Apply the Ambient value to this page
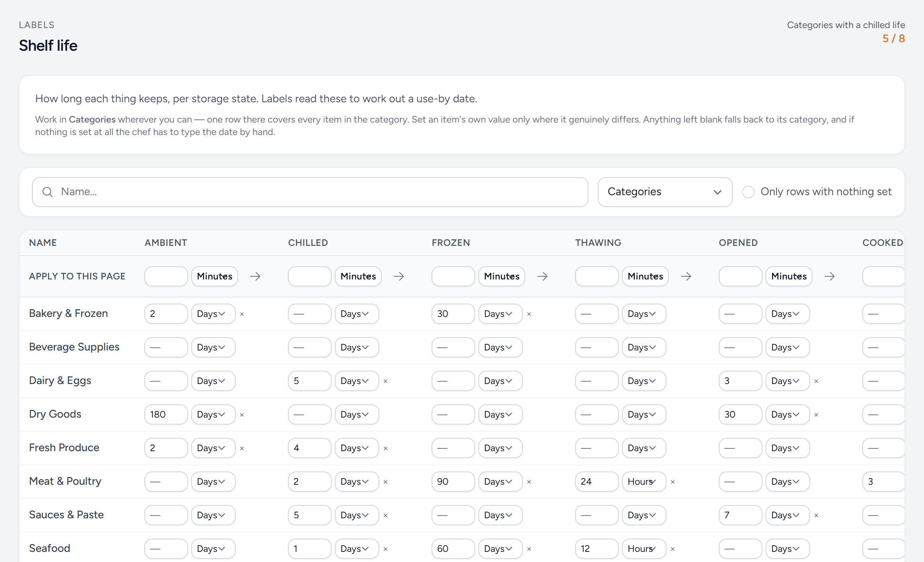 [255, 276]
